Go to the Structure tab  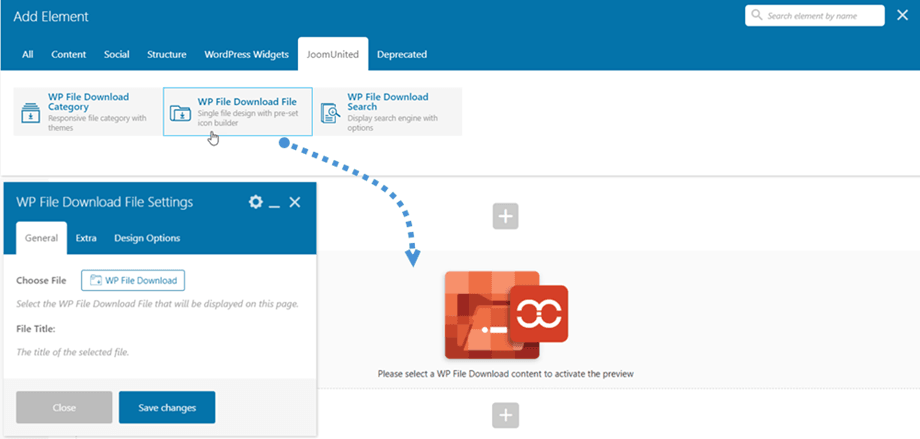click(x=167, y=54)
